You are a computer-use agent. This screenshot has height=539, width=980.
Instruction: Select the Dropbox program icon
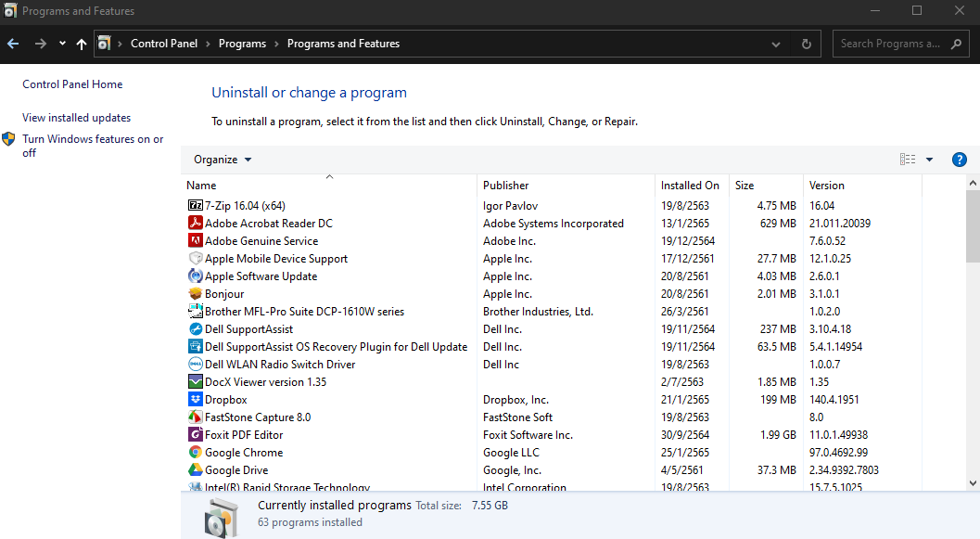[x=196, y=400]
